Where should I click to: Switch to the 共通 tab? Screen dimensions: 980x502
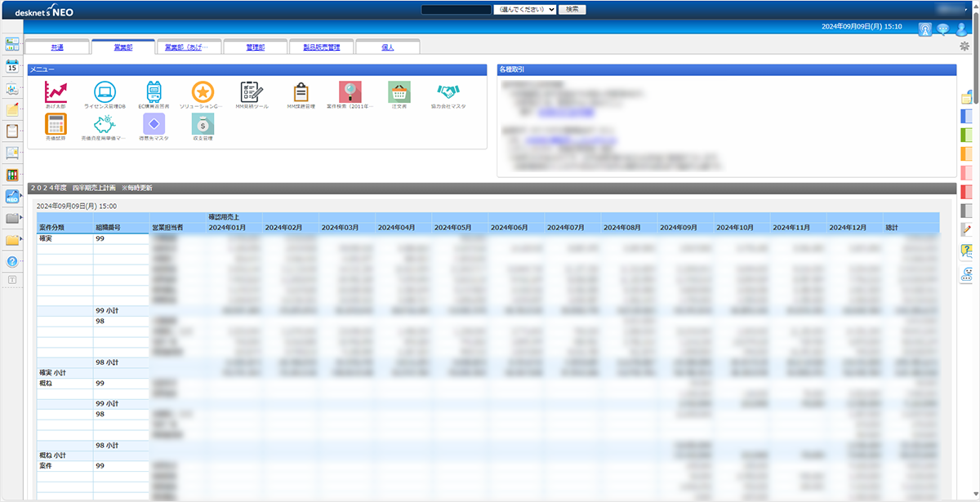[57, 47]
